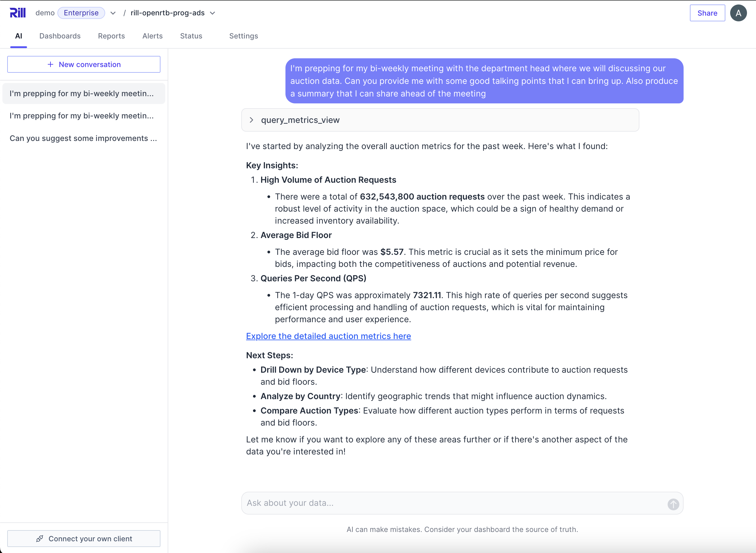Switch to the Dashboards tab
The width and height of the screenshot is (756, 553).
click(x=60, y=36)
